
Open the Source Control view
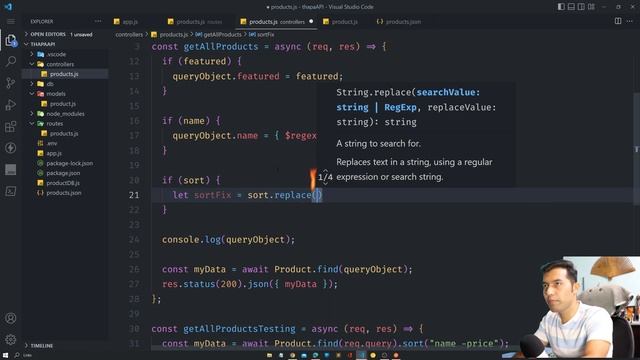(x=11, y=83)
